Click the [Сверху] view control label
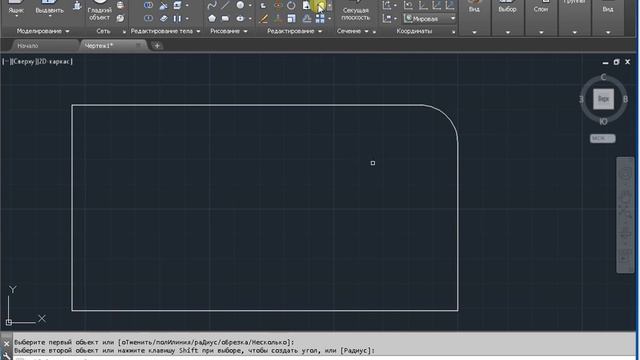The image size is (640, 360). (23, 62)
